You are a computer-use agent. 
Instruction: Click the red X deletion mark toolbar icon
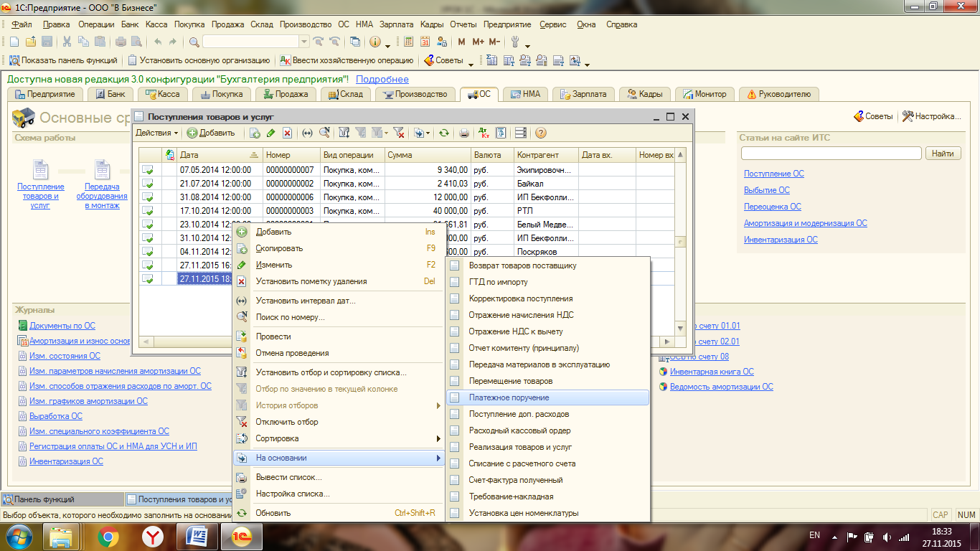[287, 133]
